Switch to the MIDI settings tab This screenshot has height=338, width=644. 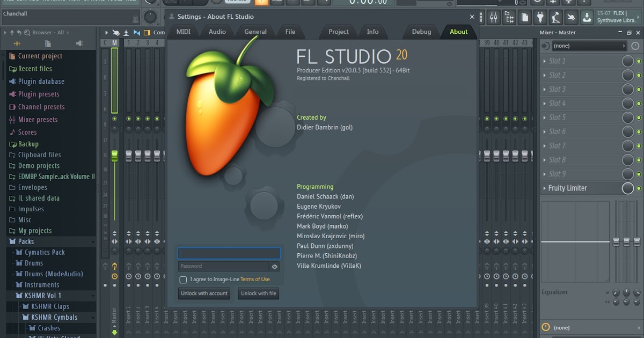point(184,32)
